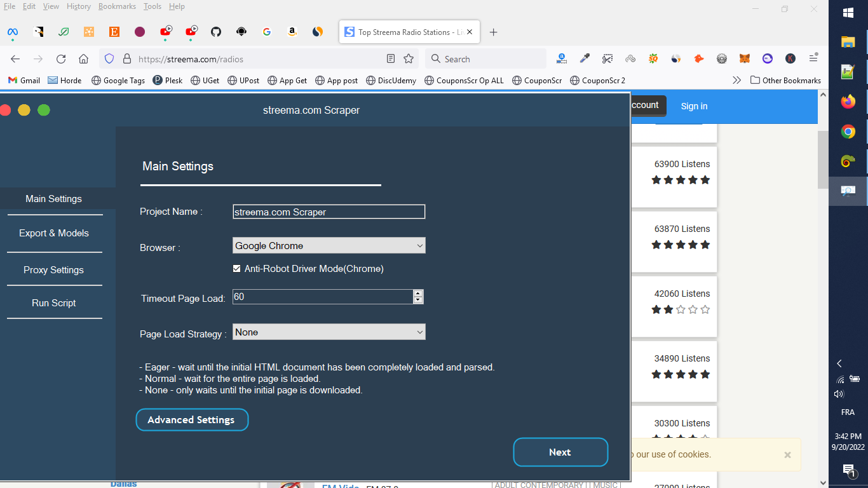
Task: Open the Help menu
Action: [177, 6]
